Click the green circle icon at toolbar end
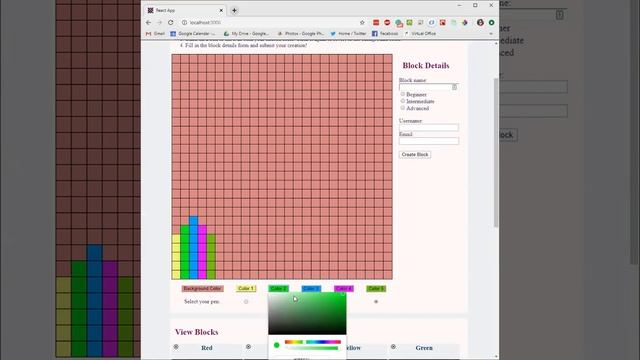 point(491,22)
